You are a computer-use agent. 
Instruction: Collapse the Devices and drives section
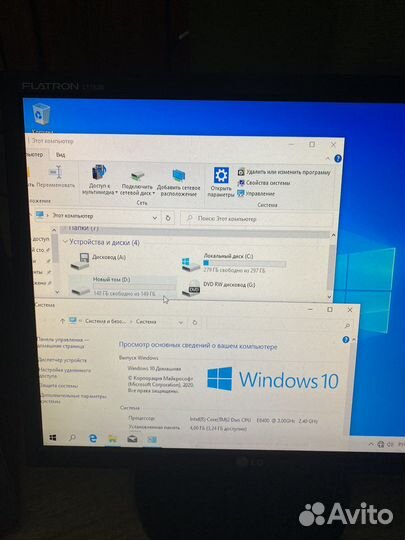point(65,242)
